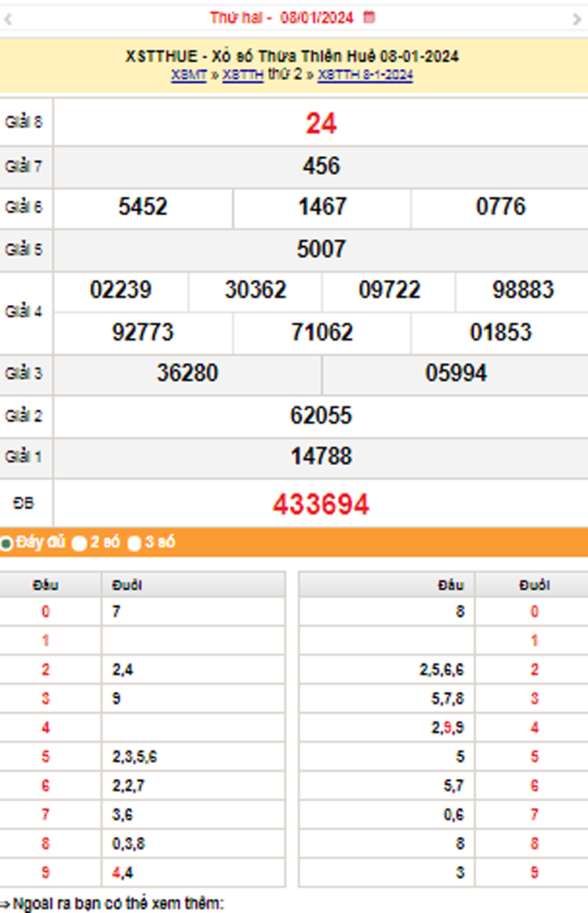The height and width of the screenshot is (913, 588).
Task: Click 'Ngoài ra bạn có thể xem thêm' text
Action: coord(118,904)
